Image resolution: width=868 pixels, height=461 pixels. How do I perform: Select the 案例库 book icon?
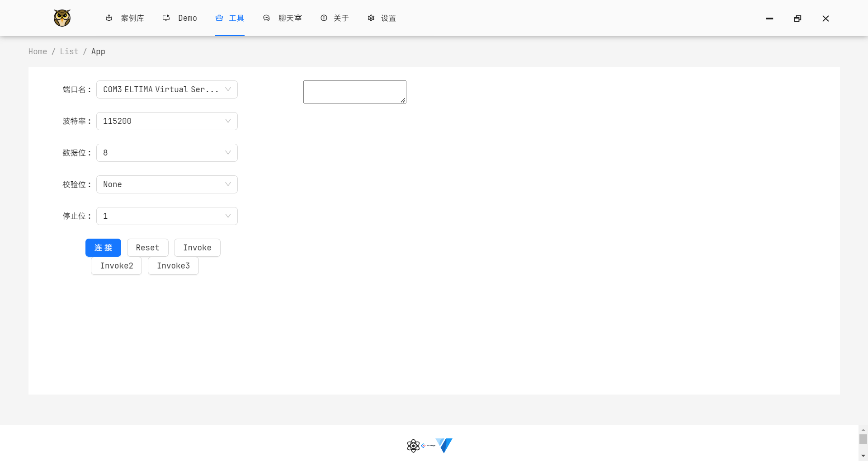coord(109,18)
